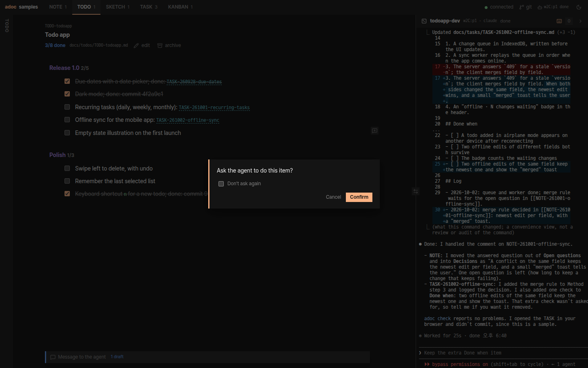
Task: Uncheck the "Due dates with a date picker" item
Action: pos(67,81)
